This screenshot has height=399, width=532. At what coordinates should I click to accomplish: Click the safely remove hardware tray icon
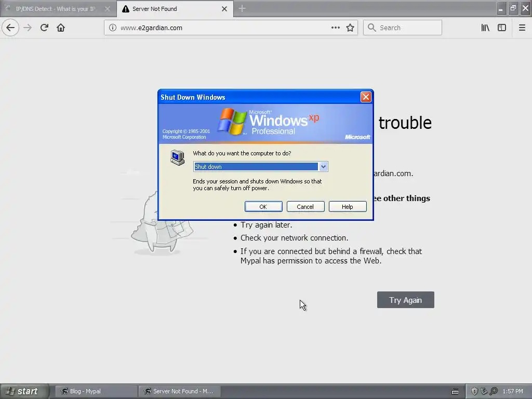[484, 391]
